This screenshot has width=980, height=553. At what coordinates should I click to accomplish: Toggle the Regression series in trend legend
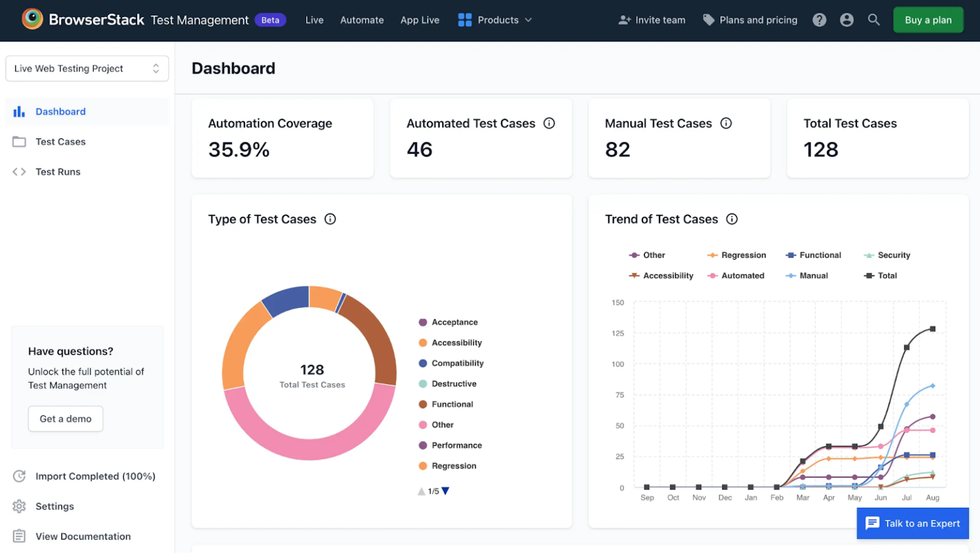[737, 255]
